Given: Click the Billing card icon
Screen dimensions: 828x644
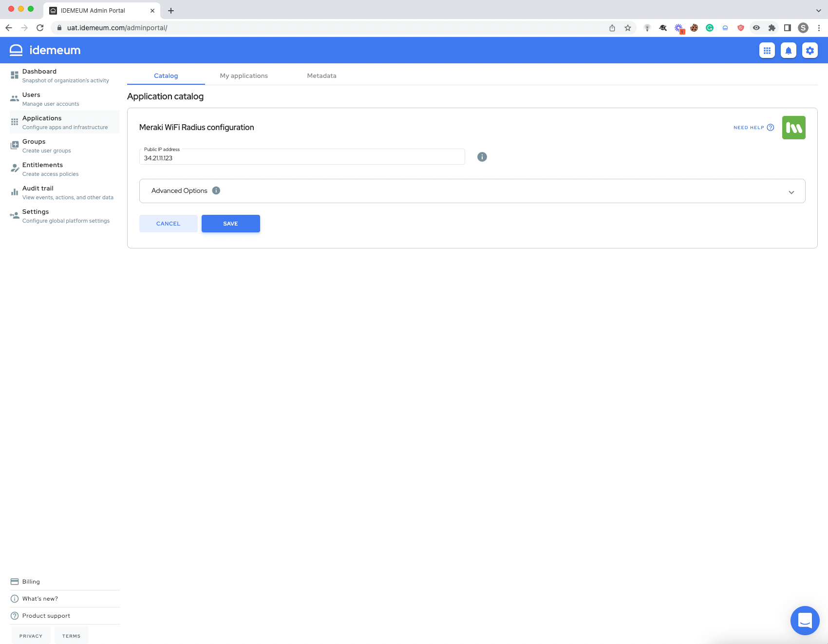Looking at the screenshot, I should click(x=15, y=582).
